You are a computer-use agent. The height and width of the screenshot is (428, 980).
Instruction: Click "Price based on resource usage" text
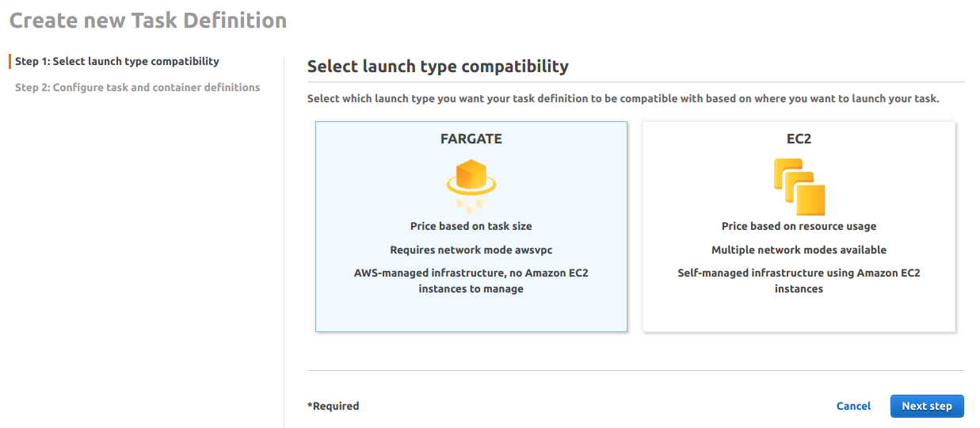point(799,226)
